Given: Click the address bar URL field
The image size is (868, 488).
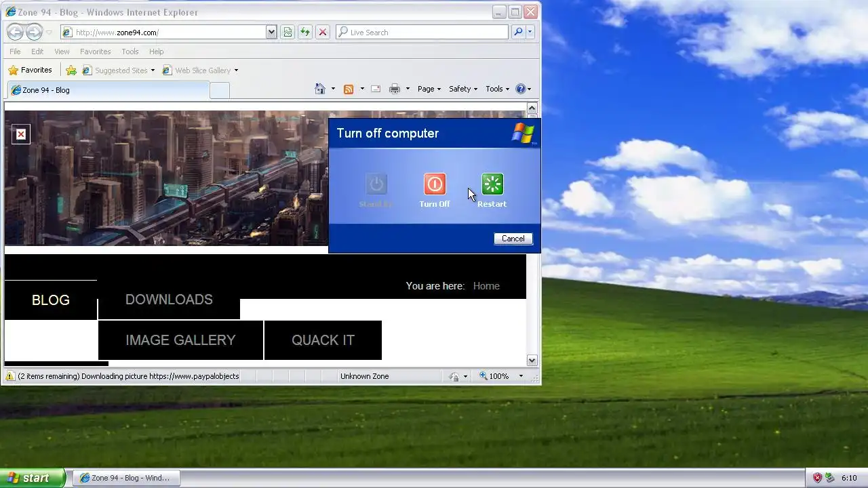Looking at the screenshot, I should pos(163,32).
